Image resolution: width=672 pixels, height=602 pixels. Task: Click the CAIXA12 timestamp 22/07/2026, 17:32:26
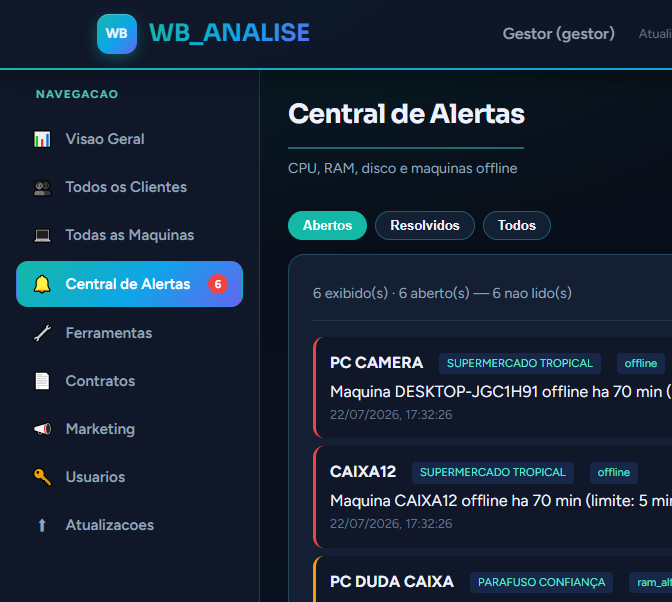pyautogui.click(x=391, y=524)
